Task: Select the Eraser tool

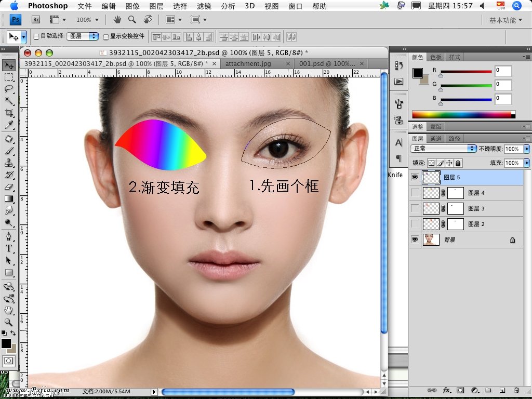Action: 9,187
